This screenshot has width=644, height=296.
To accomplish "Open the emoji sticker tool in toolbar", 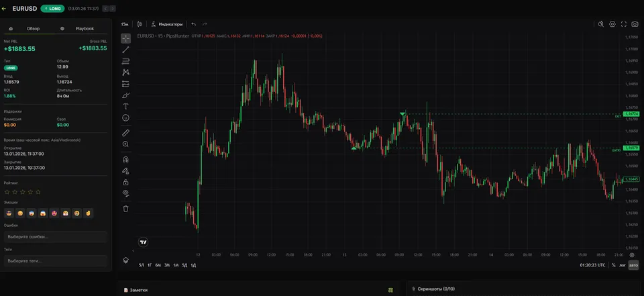I will click(125, 118).
